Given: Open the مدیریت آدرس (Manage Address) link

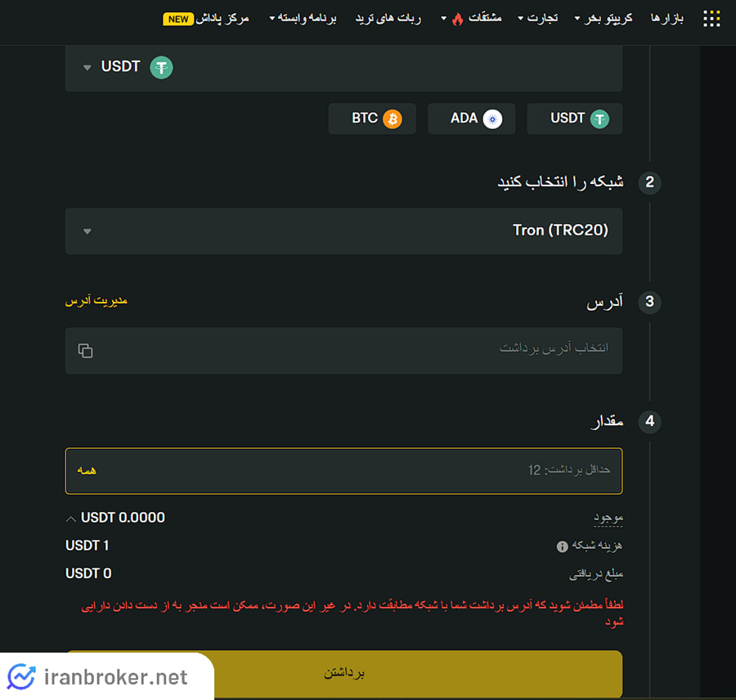Looking at the screenshot, I should click(x=96, y=300).
